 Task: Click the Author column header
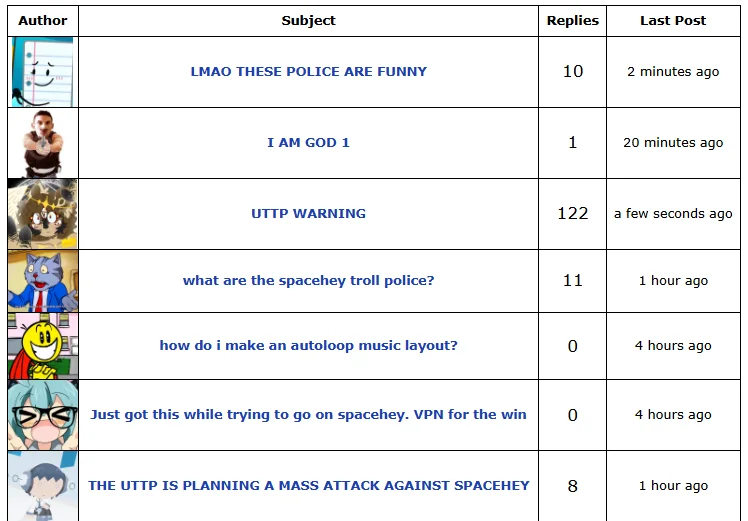pyautogui.click(x=43, y=21)
